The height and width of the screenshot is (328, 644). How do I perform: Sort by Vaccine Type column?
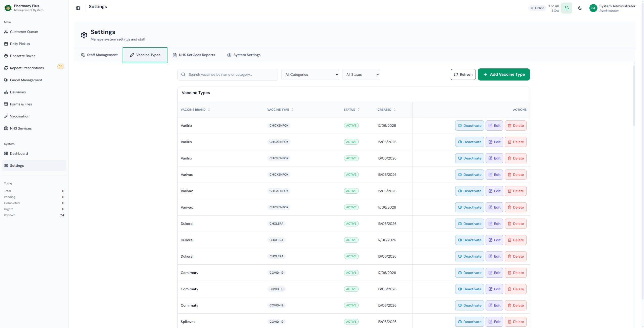tap(280, 110)
